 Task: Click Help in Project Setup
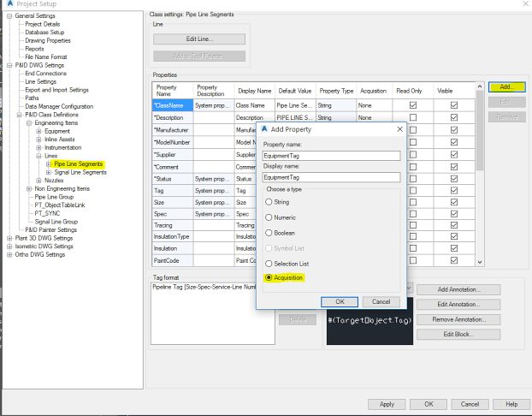(x=511, y=405)
